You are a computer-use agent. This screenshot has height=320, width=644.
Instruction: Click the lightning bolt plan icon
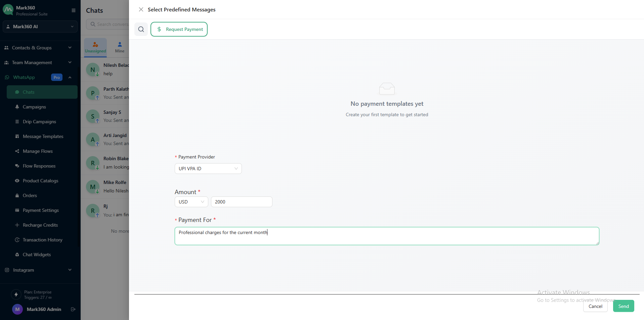[16, 294]
